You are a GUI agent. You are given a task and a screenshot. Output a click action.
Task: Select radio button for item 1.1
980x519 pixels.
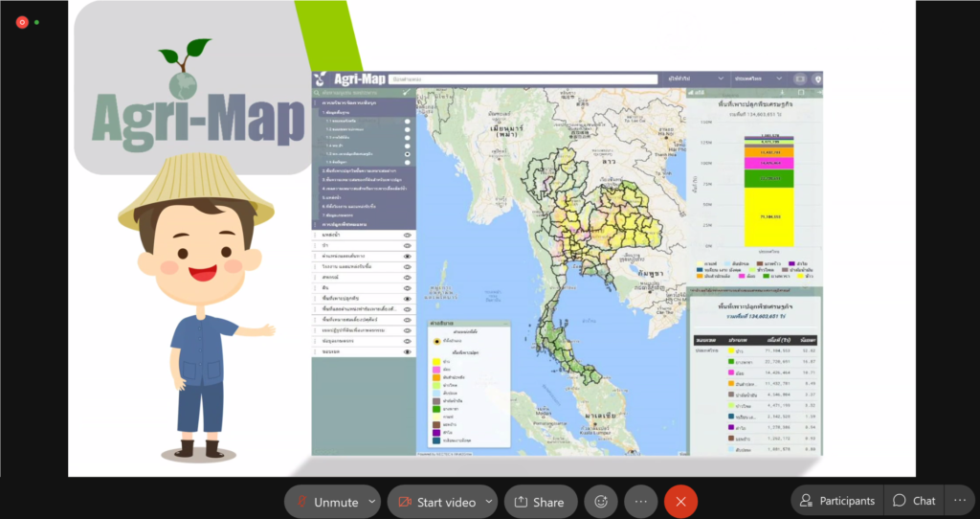[408, 122]
